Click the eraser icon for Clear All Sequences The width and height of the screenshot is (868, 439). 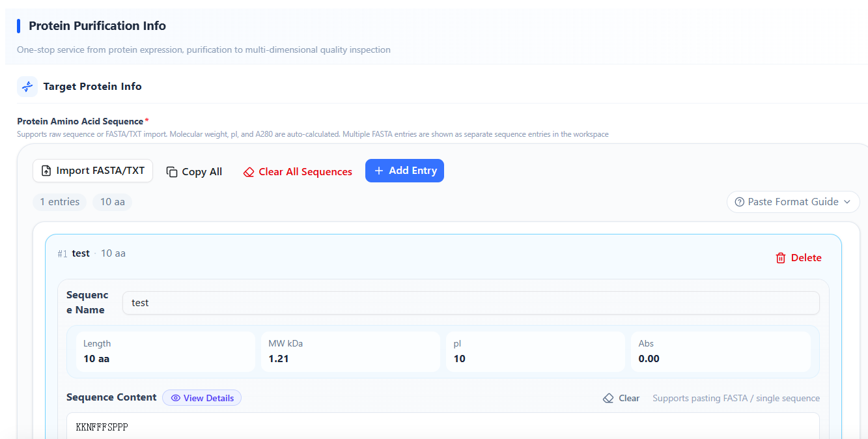pos(249,172)
